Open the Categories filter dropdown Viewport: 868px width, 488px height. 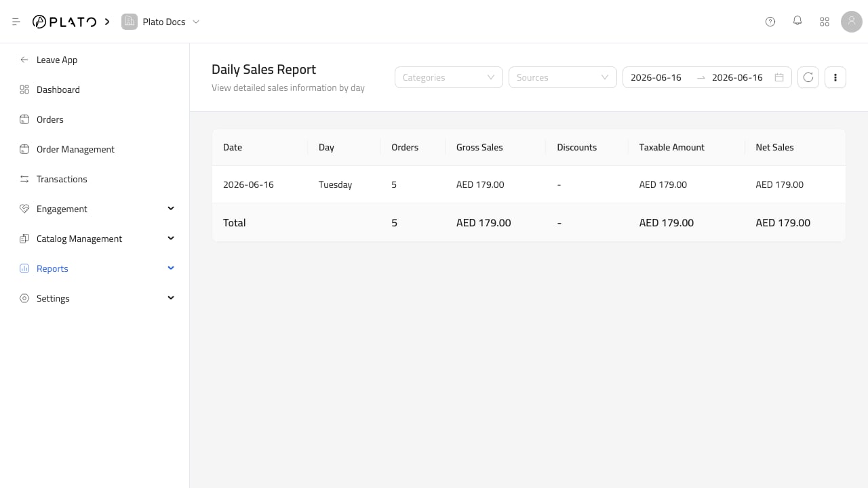(449, 77)
